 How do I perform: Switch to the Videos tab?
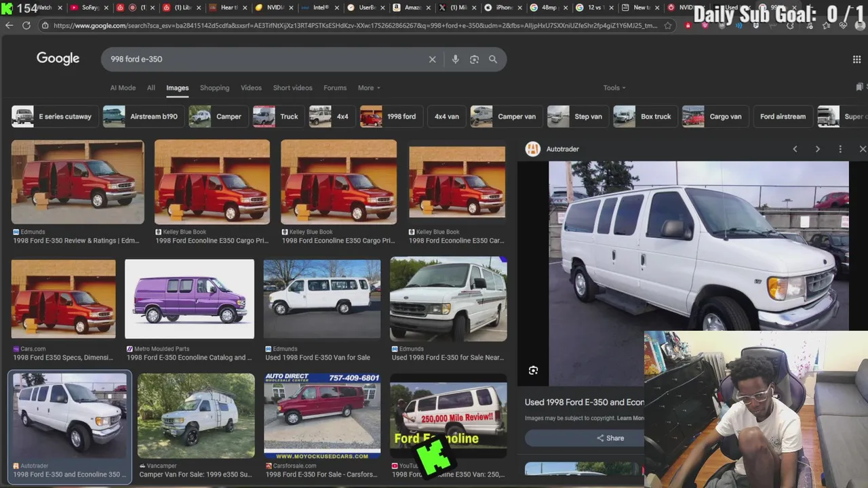(251, 88)
